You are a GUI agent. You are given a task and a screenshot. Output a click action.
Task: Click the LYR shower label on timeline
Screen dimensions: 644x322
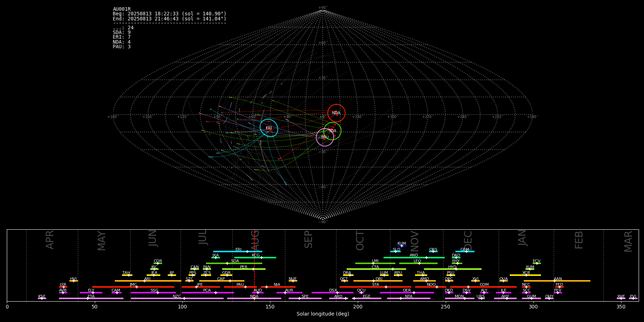coord(63,285)
